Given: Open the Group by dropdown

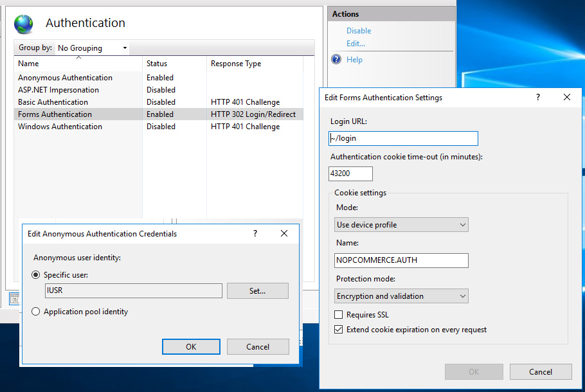Looking at the screenshot, I should pos(92,48).
